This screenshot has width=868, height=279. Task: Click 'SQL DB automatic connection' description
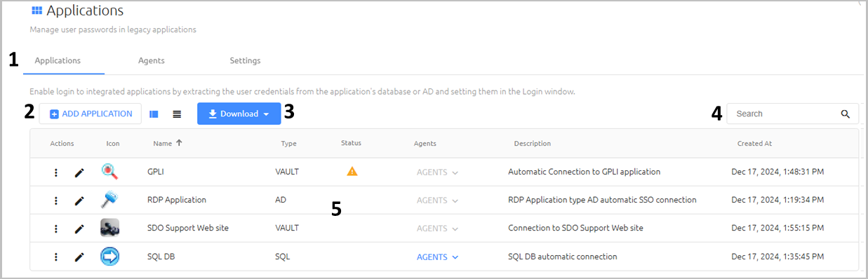[563, 257]
